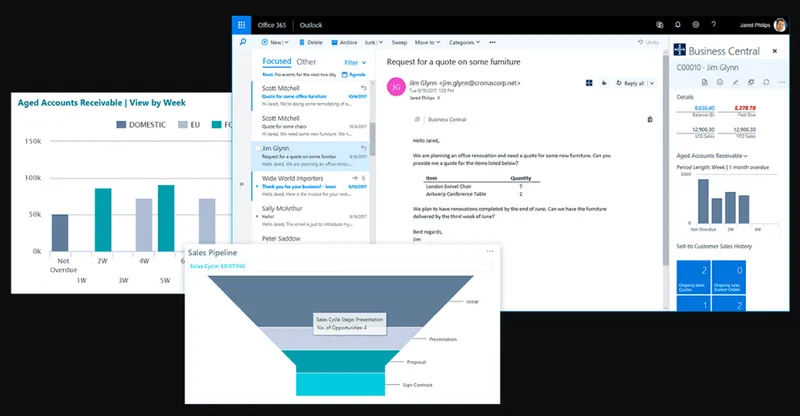This screenshot has height=416, width=800.
Task: Open the Peter Saddow email
Action: click(310, 238)
